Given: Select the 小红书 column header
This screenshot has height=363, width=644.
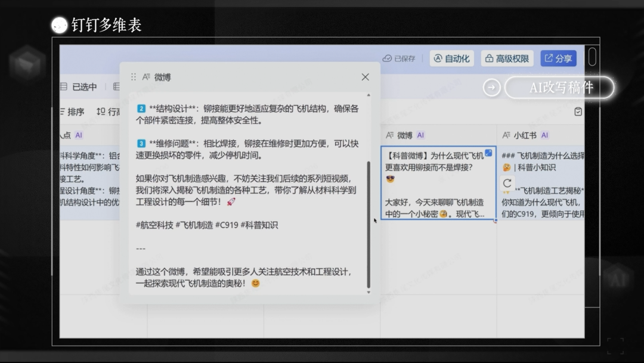Looking at the screenshot, I should 540,135.
